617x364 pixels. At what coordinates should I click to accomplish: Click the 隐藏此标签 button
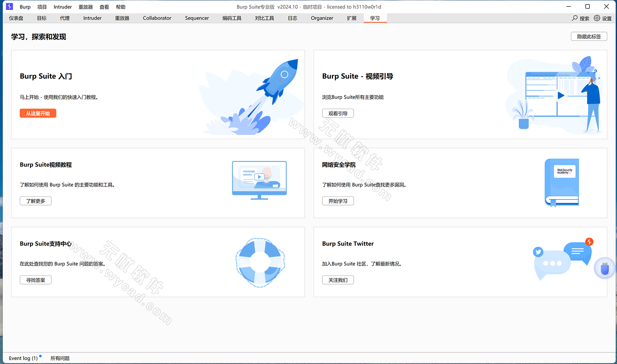pyautogui.click(x=589, y=36)
